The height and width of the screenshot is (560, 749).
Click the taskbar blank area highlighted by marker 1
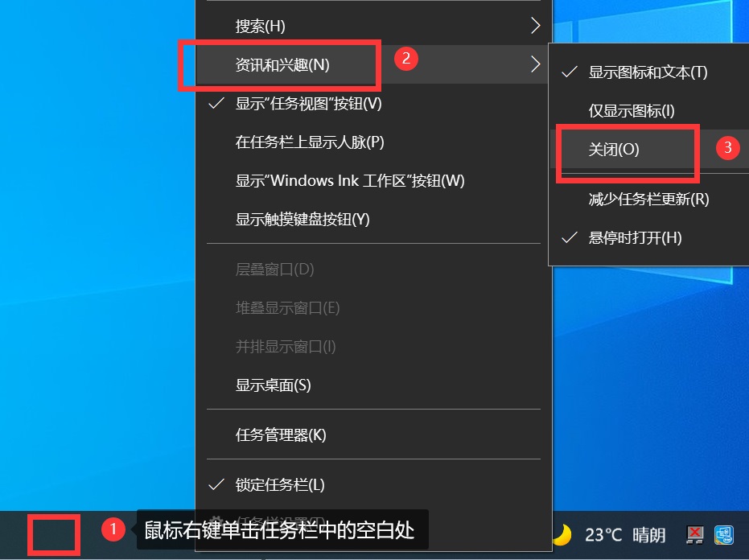click(53, 533)
